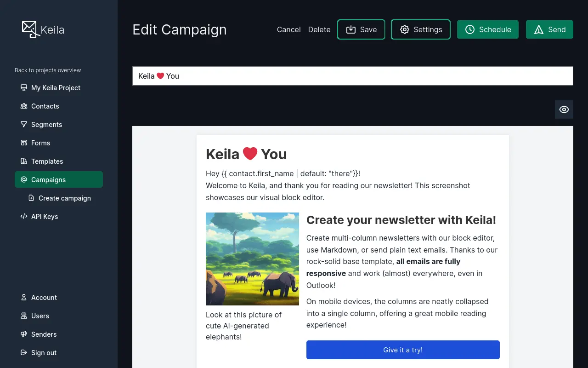588x368 pixels.
Task: Click the Templates document icon
Action: click(24, 161)
